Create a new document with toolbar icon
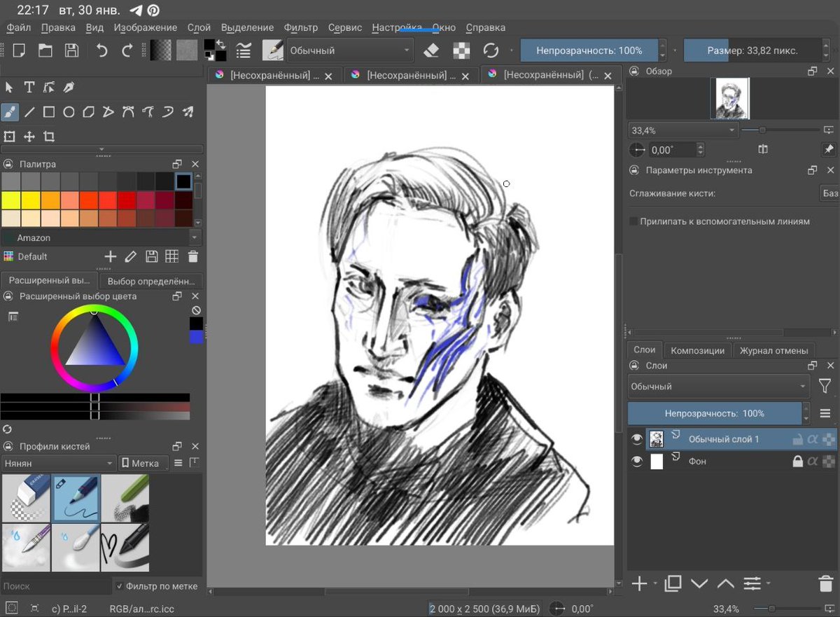This screenshot has height=617, width=840. pos(20,50)
